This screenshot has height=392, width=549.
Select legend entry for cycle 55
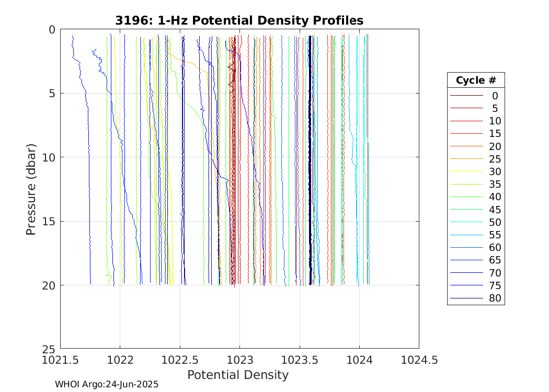[x=475, y=235]
